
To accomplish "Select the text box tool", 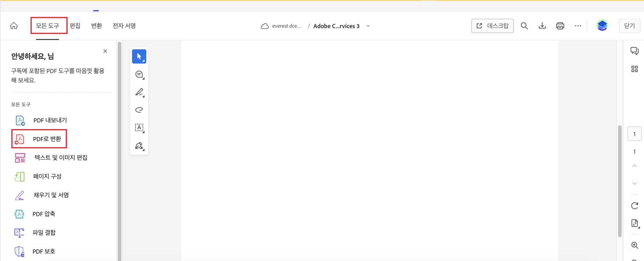I will click(x=139, y=128).
